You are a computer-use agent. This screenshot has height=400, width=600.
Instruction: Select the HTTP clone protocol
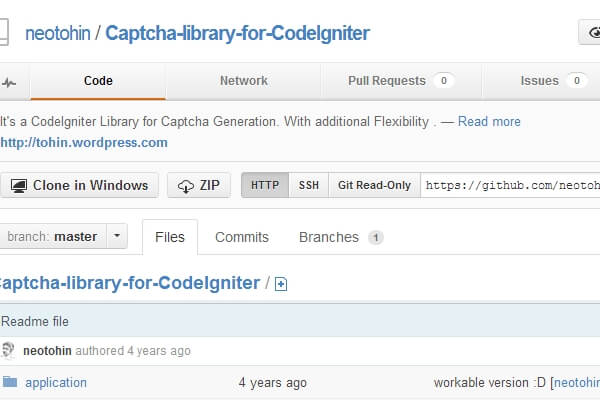[x=265, y=185]
